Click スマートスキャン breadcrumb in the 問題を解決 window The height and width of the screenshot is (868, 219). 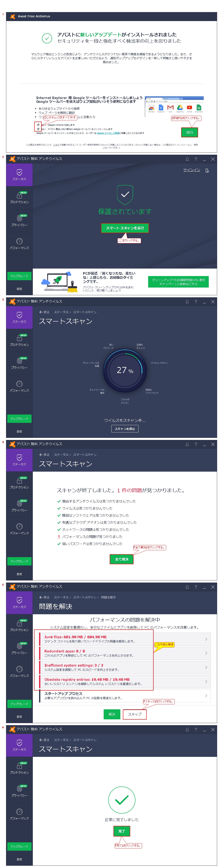pyautogui.click(x=84, y=597)
